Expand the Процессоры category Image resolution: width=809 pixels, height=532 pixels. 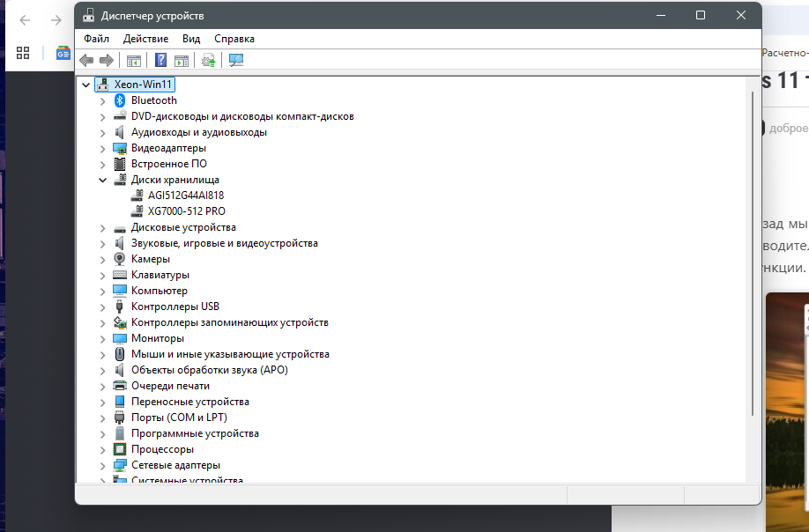click(x=103, y=450)
